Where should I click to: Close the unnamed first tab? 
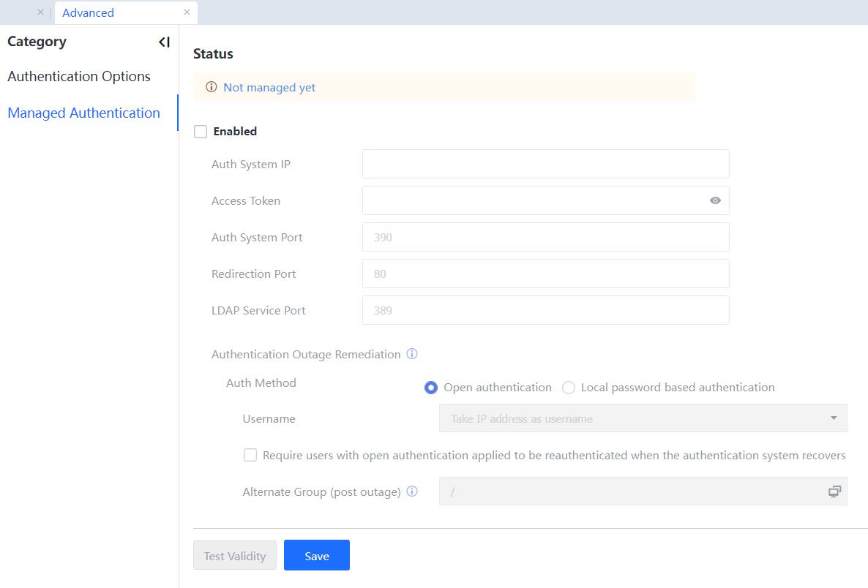(40, 12)
